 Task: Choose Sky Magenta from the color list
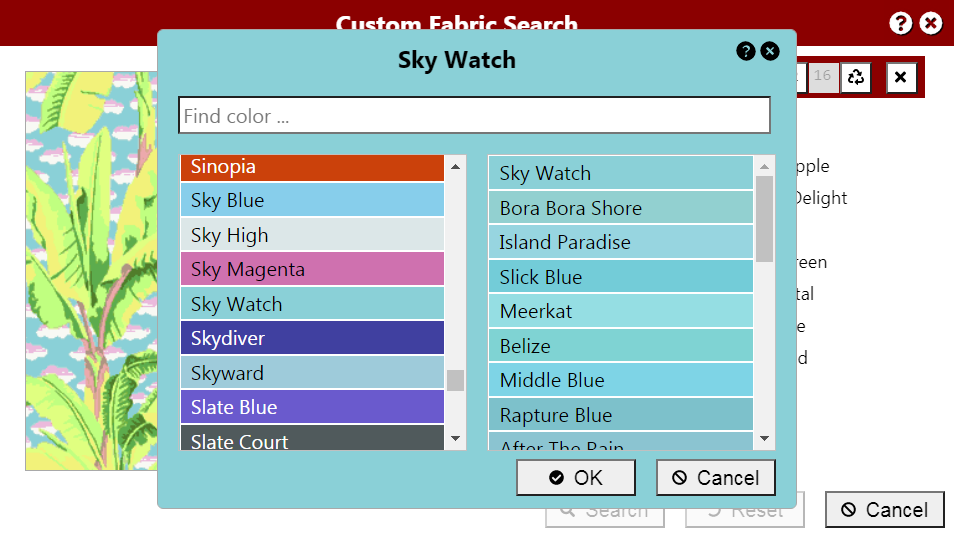(312, 269)
